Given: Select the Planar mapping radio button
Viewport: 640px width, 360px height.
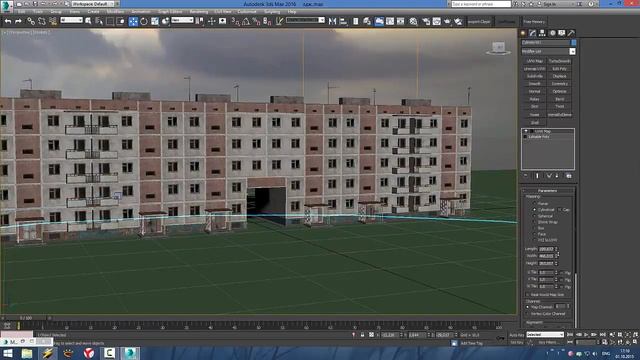Looking at the screenshot, I should click(x=534, y=203).
